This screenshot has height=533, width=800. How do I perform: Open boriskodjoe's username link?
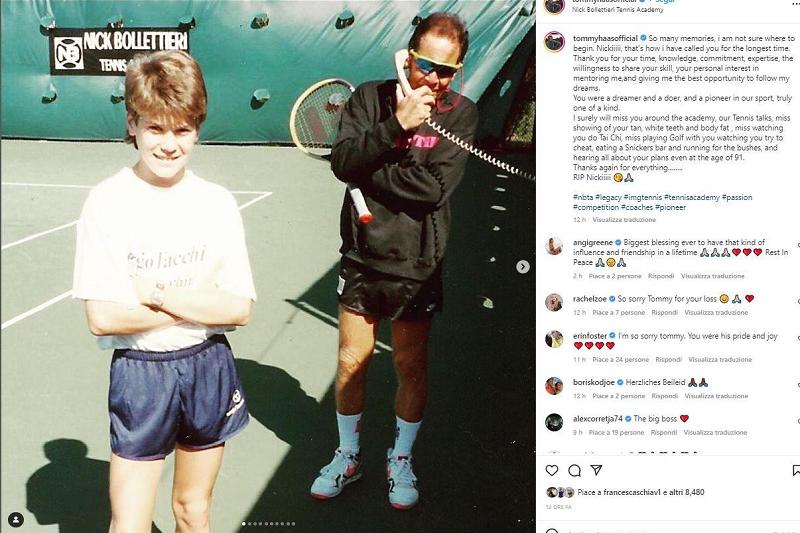pos(593,383)
